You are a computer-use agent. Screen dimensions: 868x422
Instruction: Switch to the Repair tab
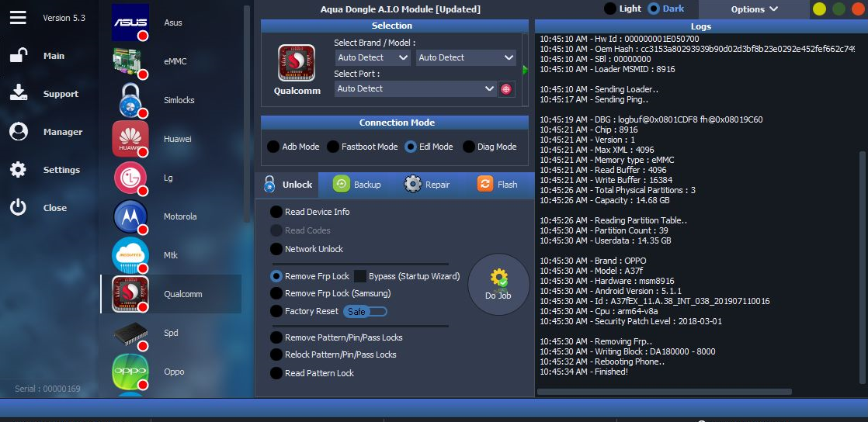pyautogui.click(x=427, y=185)
